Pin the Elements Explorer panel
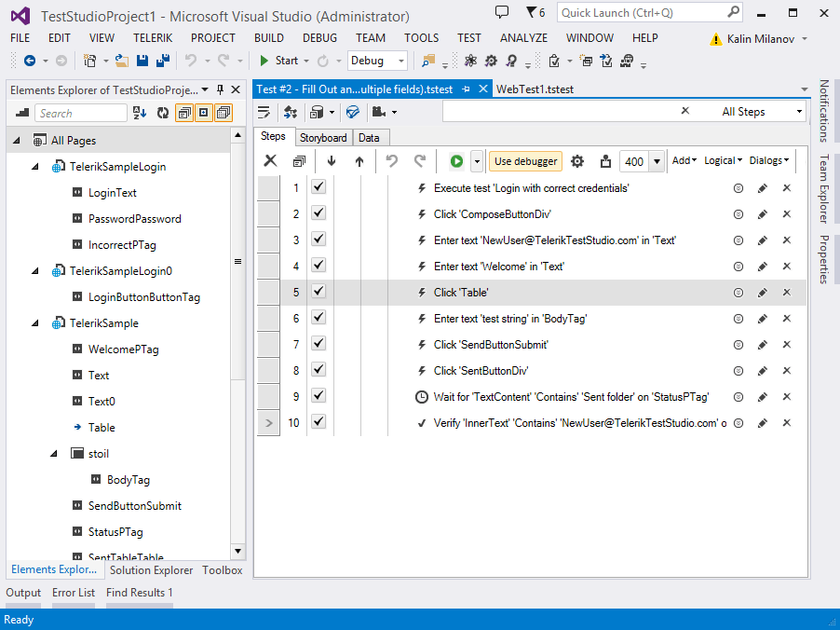 [220, 89]
